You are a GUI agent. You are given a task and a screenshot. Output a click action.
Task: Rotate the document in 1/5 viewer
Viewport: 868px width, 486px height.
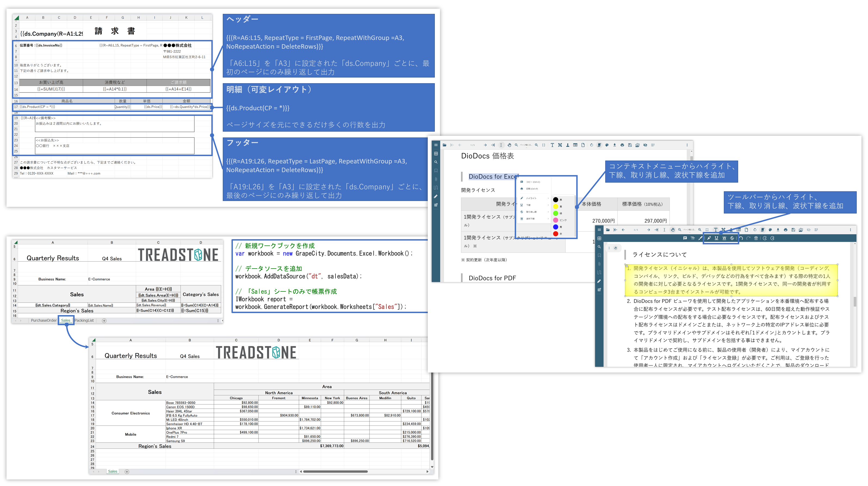pos(591,145)
